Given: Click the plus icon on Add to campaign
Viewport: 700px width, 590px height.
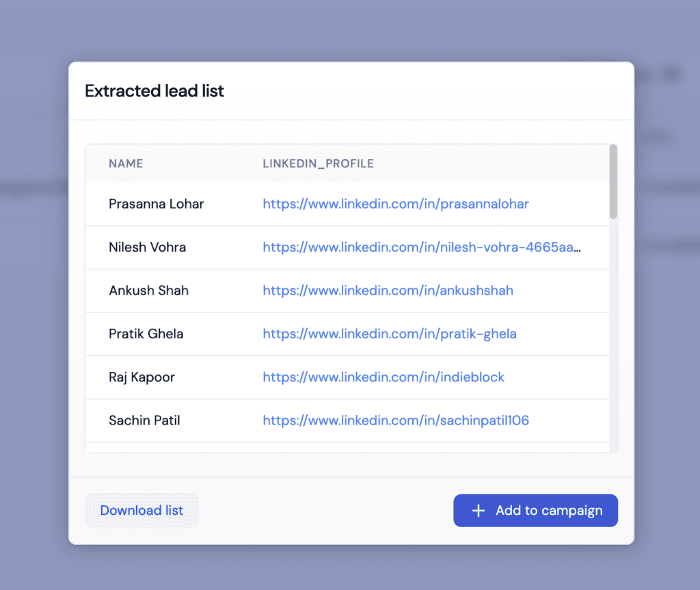Looking at the screenshot, I should [x=479, y=511].
